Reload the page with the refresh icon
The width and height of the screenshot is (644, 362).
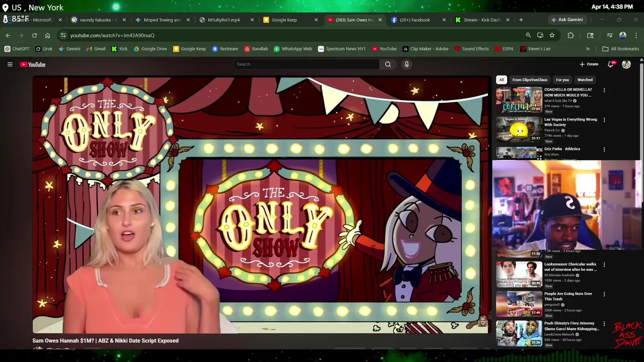[x=34, y=35]
